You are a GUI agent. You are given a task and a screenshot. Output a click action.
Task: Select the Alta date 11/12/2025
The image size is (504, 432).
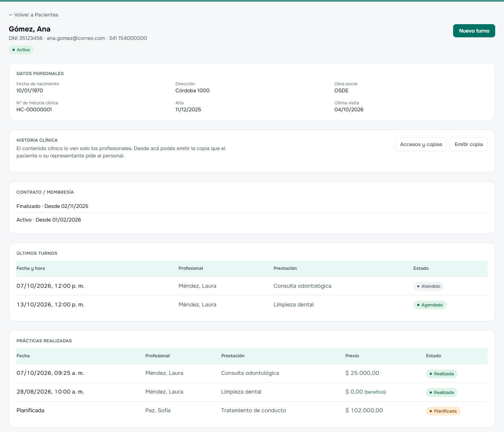point(188,109)
